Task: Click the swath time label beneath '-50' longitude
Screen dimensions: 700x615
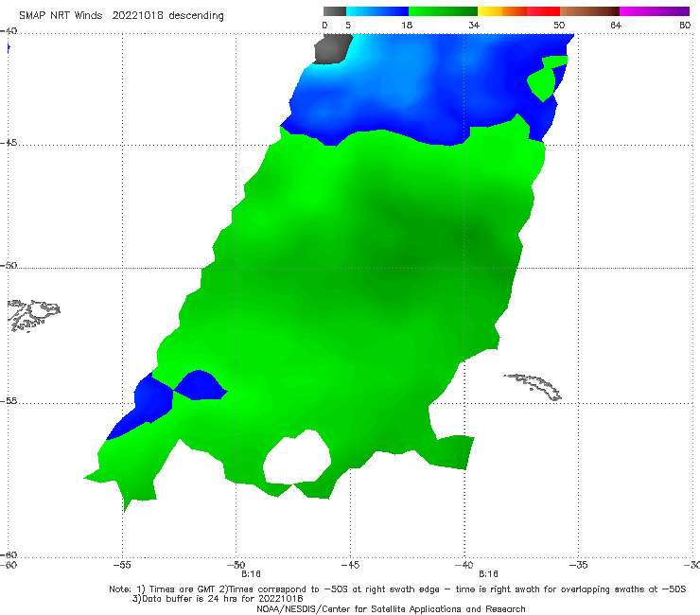Action: (x=251, y=574)
